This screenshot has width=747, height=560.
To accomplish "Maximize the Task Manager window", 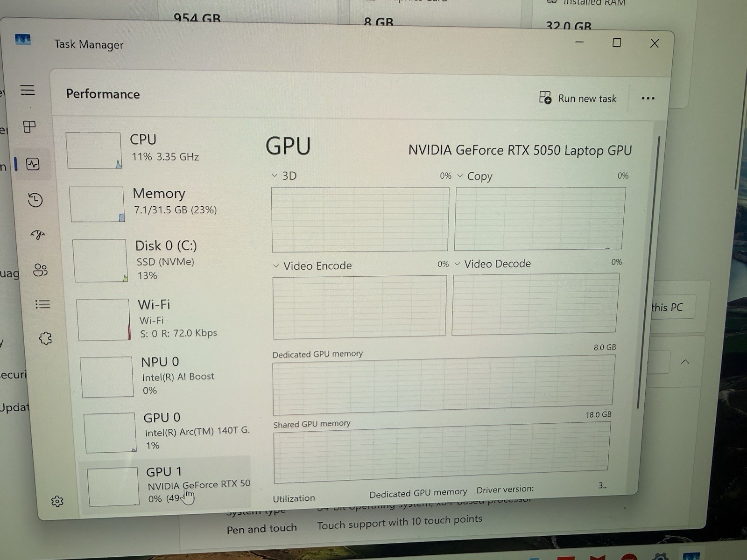I will point(617,42).
